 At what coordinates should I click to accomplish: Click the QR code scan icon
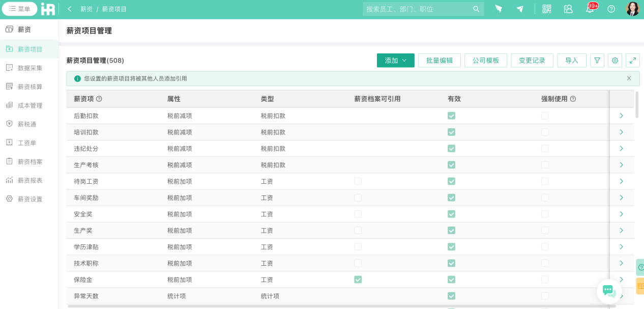pos(546,9)
